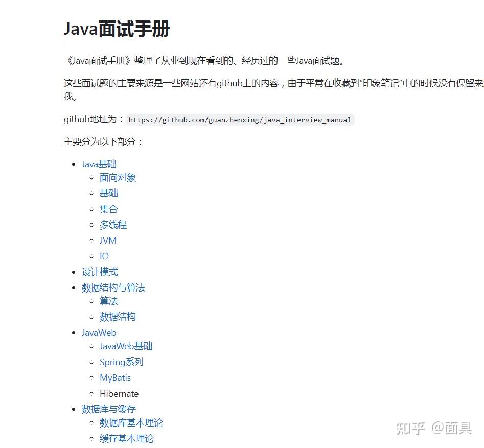Select the 设计模式 design patterns link
Screen dimensions: 484x448
click(99, 272)
